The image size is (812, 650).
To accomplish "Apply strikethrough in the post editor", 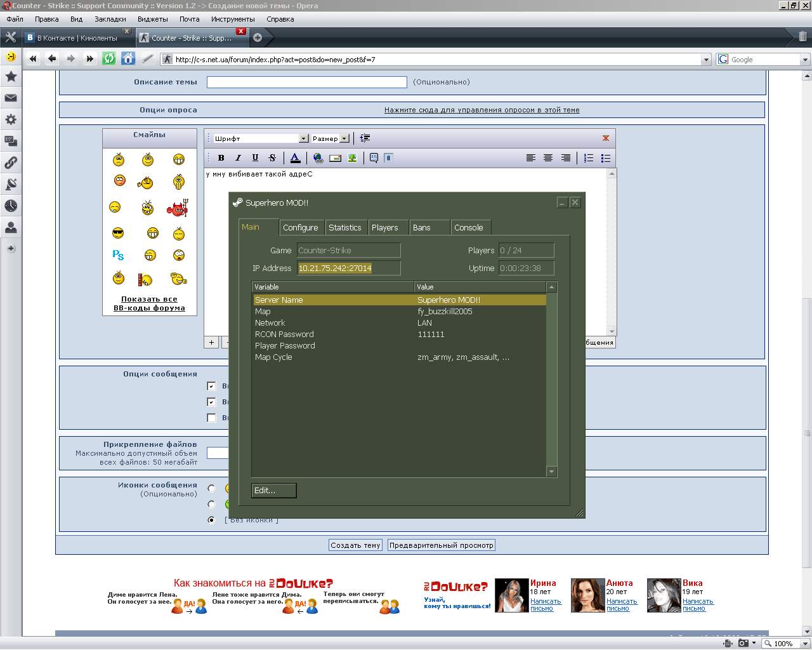I will pyautogui.click(x=272, y=158).
